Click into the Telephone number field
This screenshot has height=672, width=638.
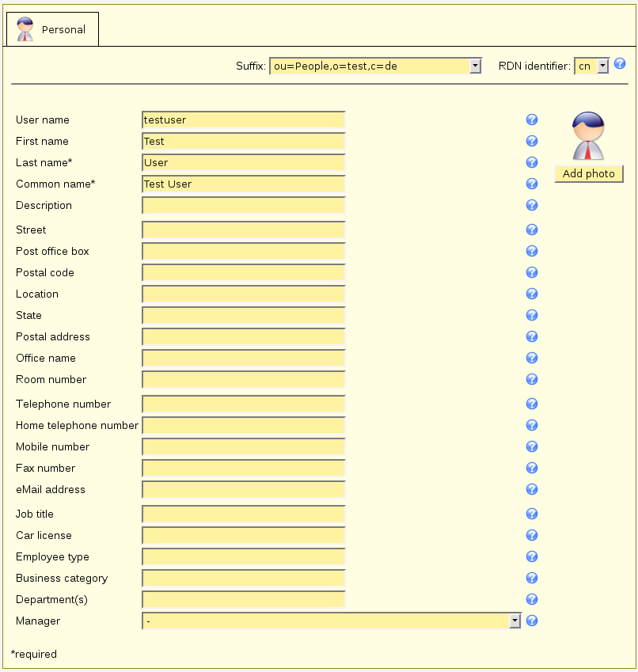click(244, 404)
